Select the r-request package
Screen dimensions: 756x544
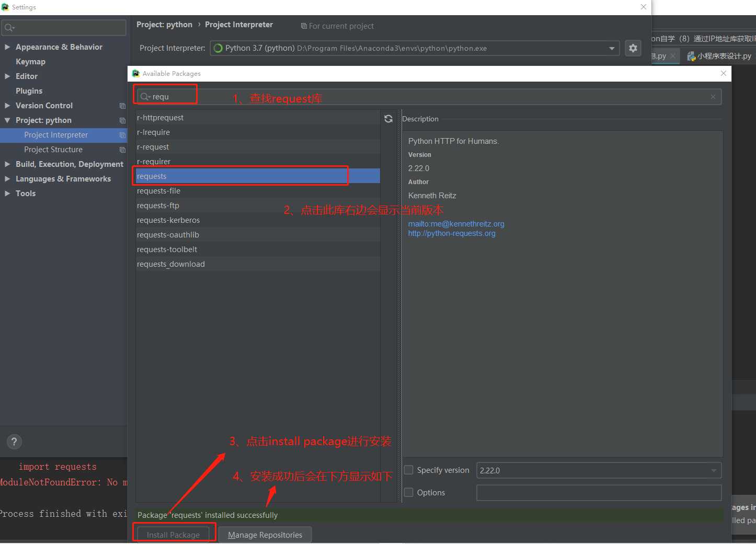258,147
